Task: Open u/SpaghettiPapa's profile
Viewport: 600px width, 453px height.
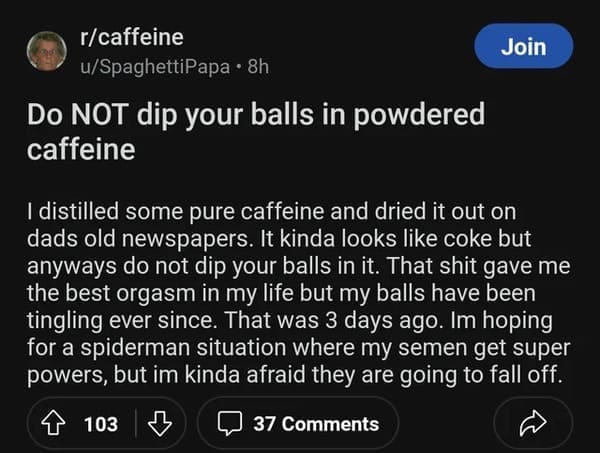Action: [148, 64]
